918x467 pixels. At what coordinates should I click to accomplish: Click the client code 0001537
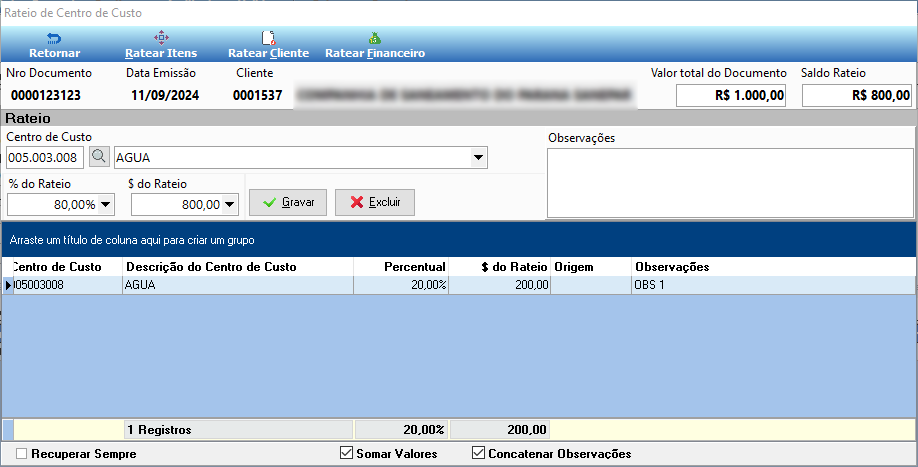(258, 95)
